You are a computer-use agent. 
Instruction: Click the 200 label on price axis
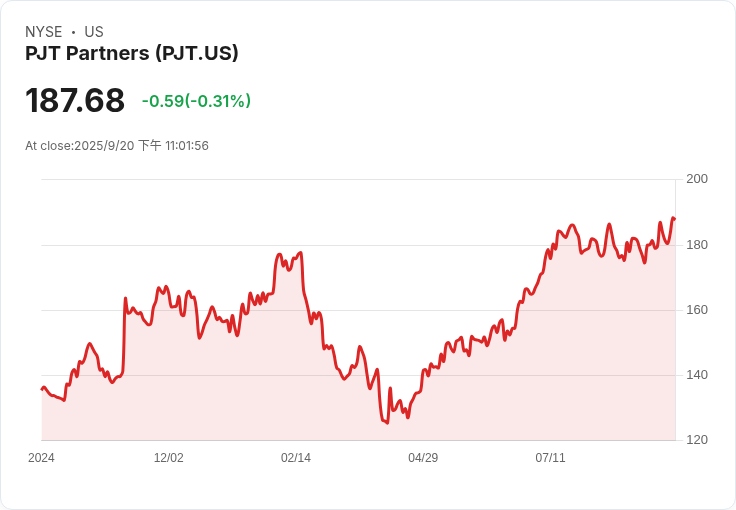coord(697,179)
